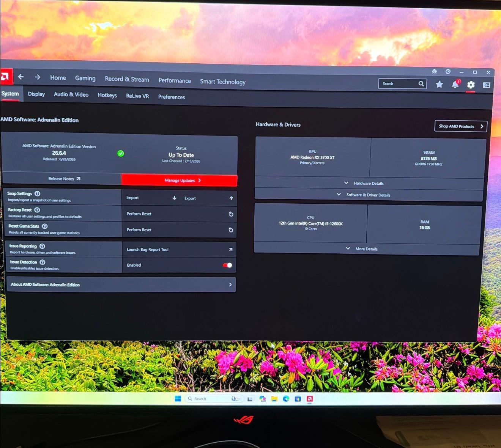Viewport: 501px width, 448px height.
Task: Open Record & Stream menu
Action: pos(127,79)
